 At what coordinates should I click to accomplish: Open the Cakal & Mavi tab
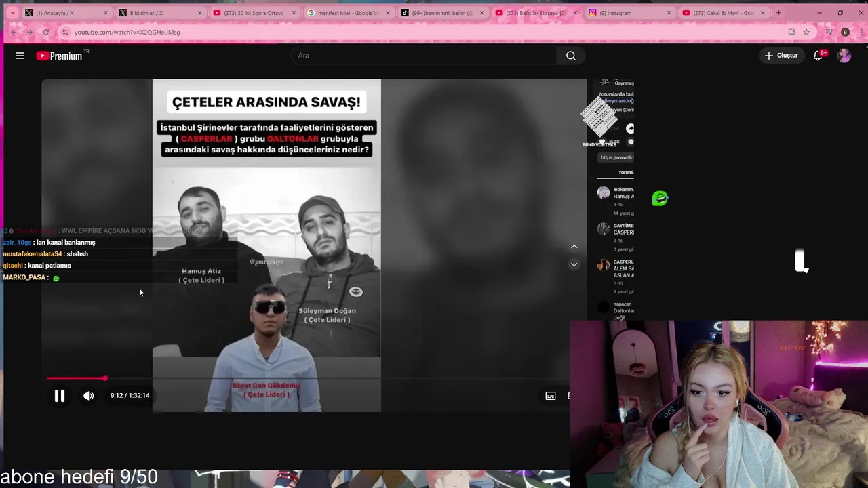point(723,13)
